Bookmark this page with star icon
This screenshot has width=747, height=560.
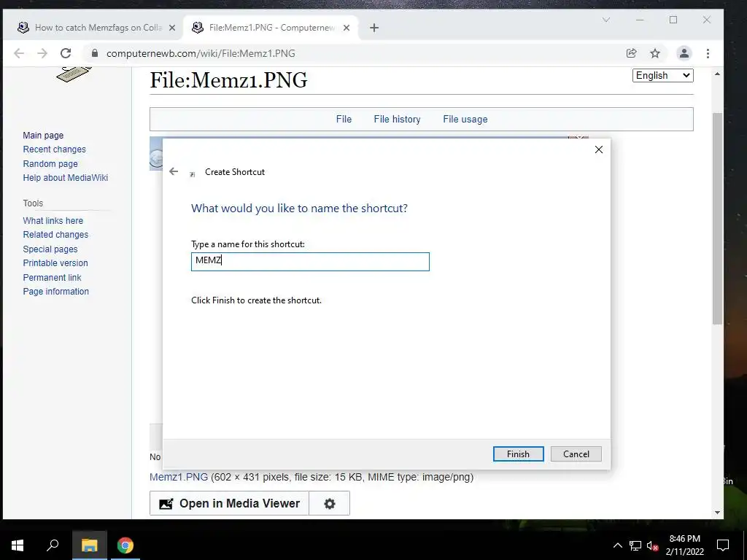pyautogui.click(x=655, y=53)
